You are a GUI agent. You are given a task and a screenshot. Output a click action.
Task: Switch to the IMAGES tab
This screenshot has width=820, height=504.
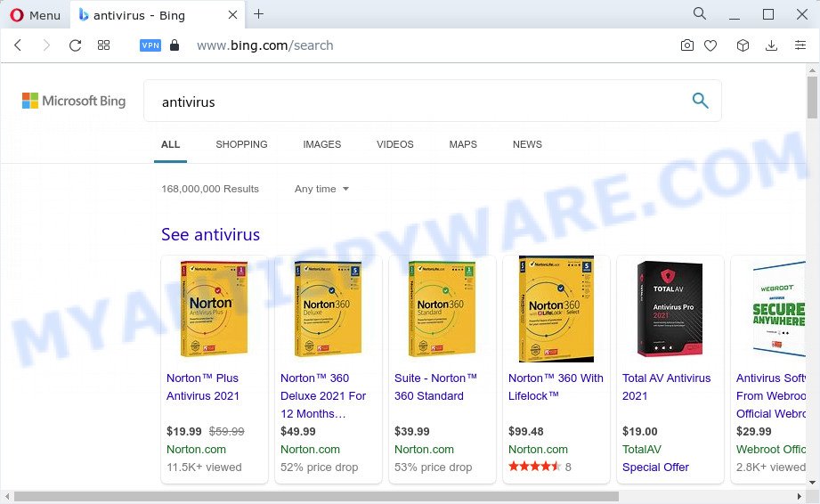(322, 144)
